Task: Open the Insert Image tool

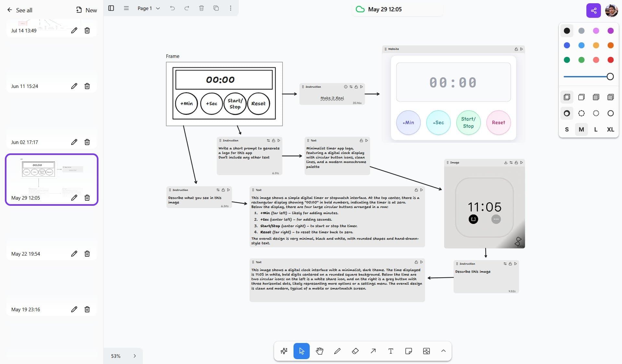Action: (x=426, y=351)
